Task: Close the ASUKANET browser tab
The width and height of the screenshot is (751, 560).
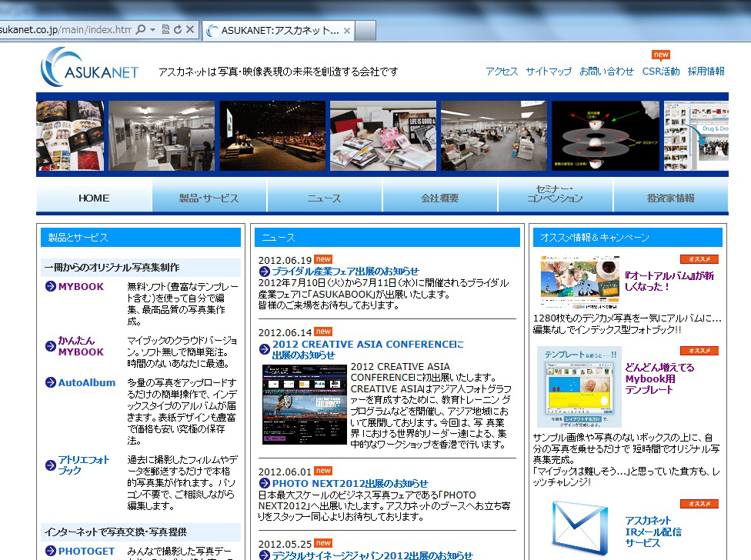Action: click(x=347, y=31)
